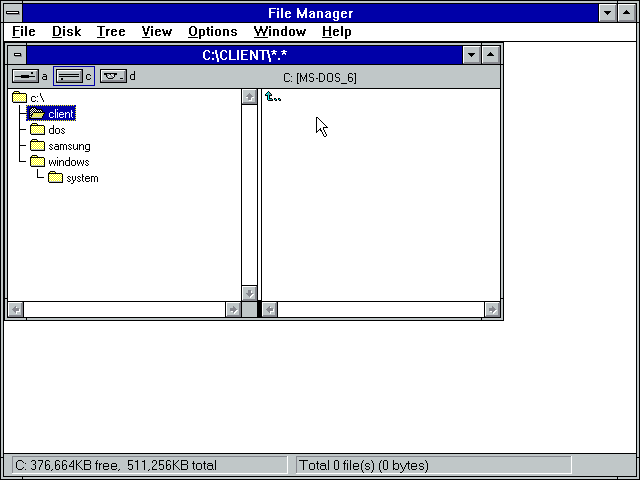Image resolution: width=640 pixels, height=480 pixels.
Task: Select the system tree label
Action: coord(82,178)
